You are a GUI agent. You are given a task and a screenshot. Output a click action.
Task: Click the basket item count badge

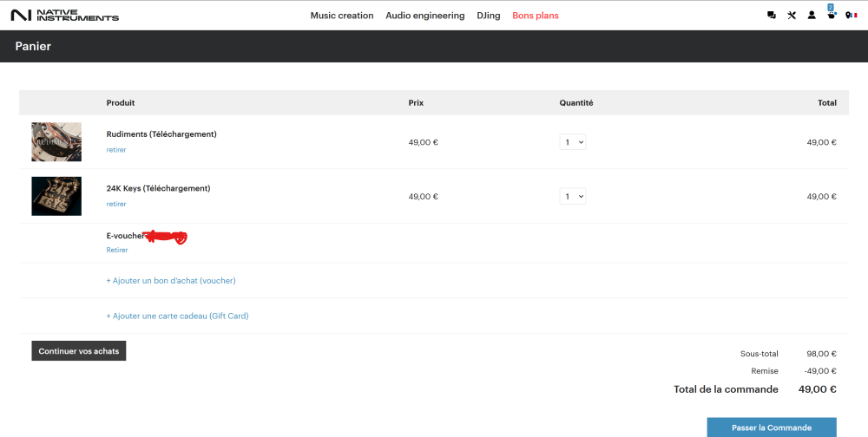[831, 7]
